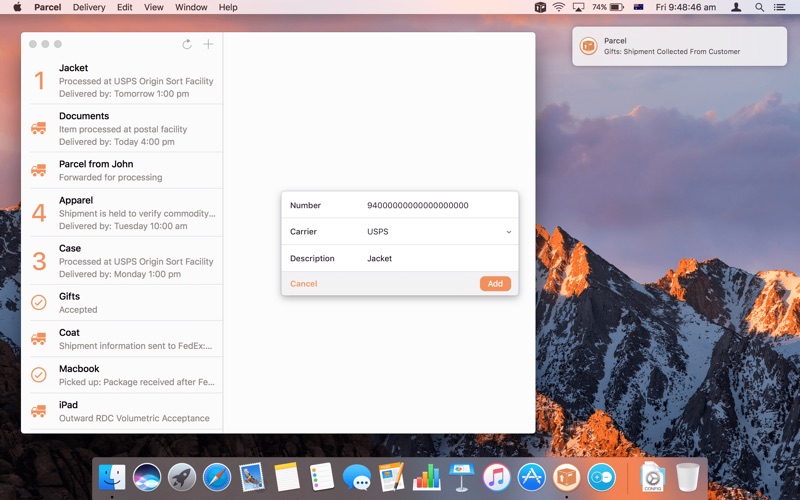This screenshot has height=500, width=800.
Task: Click the checkmark icon beside Gifts
Action: (x=39, y=303)
